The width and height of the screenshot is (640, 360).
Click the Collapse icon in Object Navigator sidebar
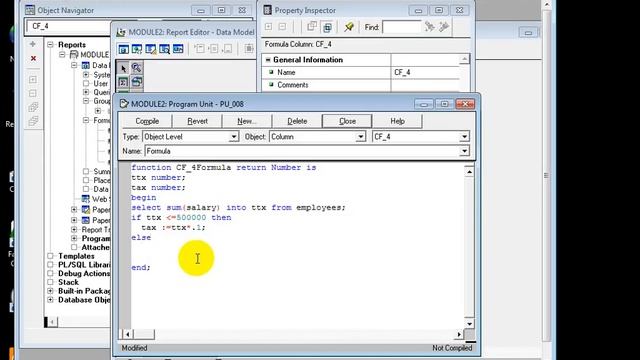click(x=33, y=93)
